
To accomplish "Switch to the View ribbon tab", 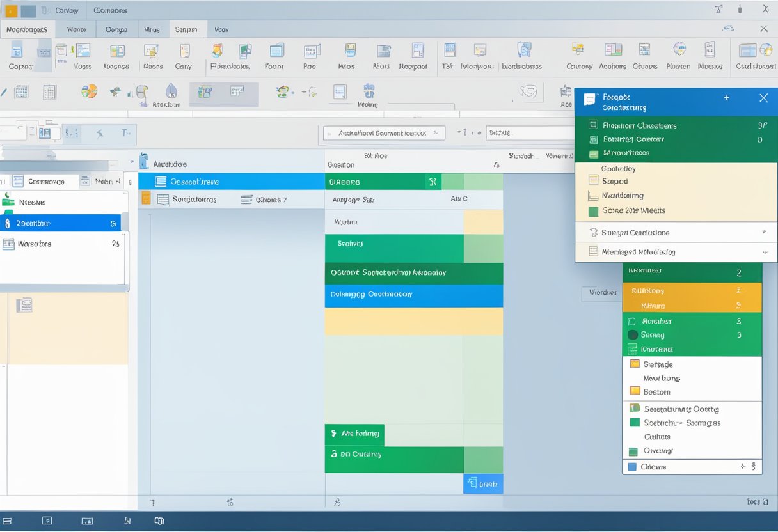I will pos(221,29).
